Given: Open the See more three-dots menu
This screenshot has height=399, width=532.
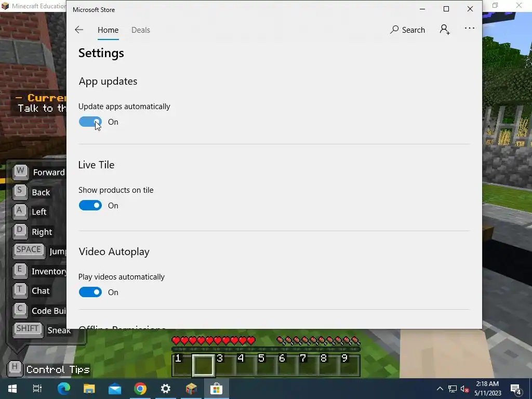Looking at the screenshot, I should (x=470, y=28).
